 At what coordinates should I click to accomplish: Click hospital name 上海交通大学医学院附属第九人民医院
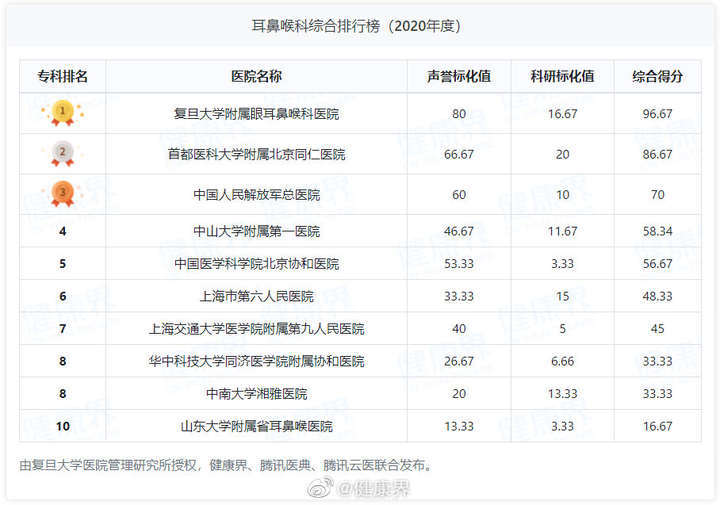tap(256, 329)
